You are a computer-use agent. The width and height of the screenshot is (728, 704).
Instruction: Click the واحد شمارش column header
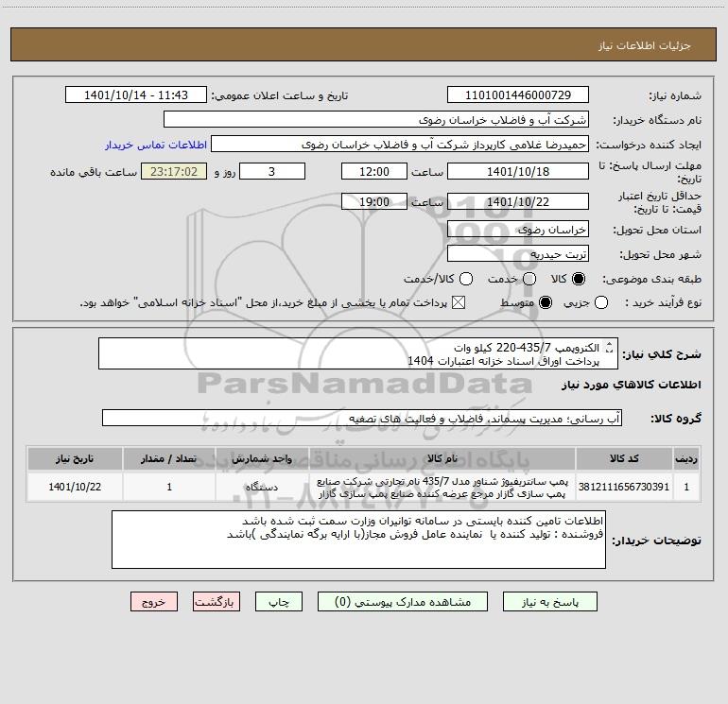[262, 458]
